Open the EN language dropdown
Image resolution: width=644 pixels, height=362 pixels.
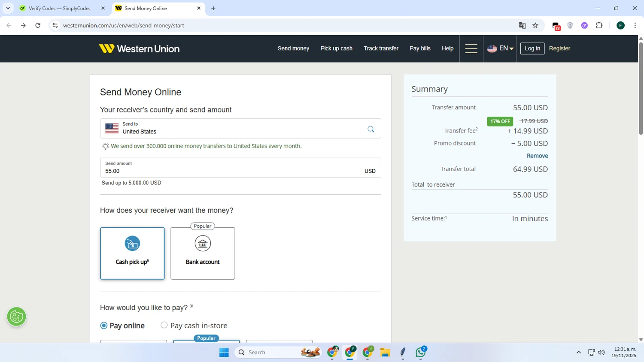(x=500, y=48)
